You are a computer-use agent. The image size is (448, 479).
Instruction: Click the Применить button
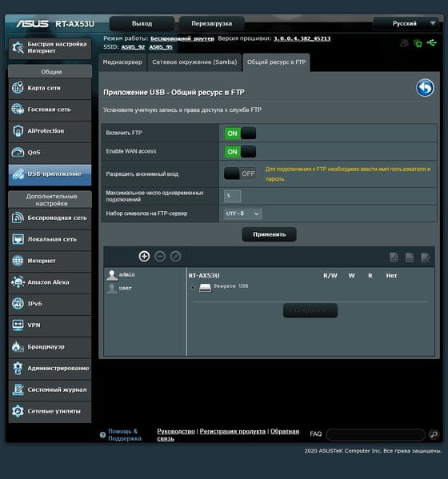coord(270,234)
